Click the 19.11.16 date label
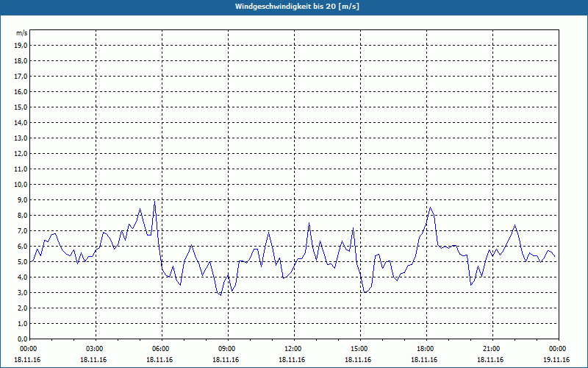This screenshot has width=588, height=368. click(x=556, y=359)
